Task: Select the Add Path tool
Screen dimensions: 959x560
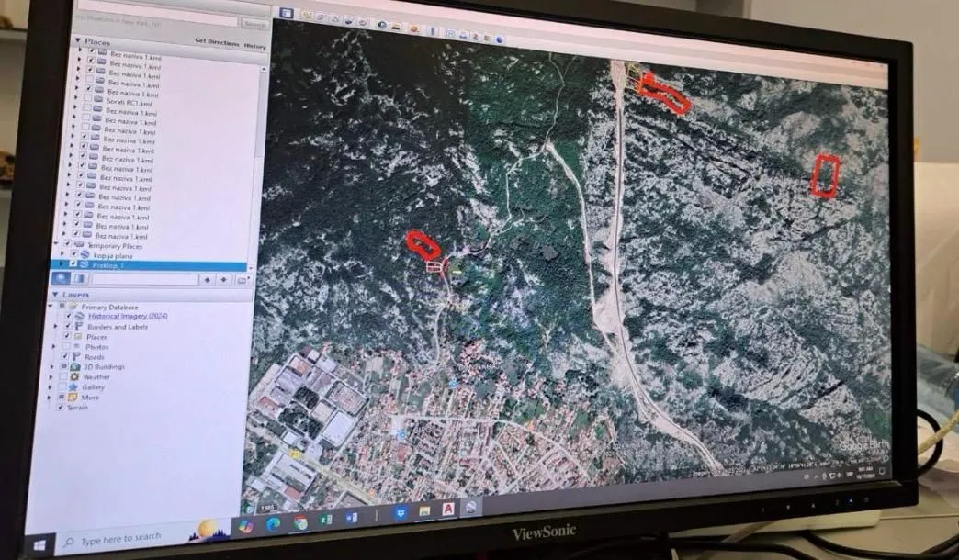Action: tap(334, 19)
